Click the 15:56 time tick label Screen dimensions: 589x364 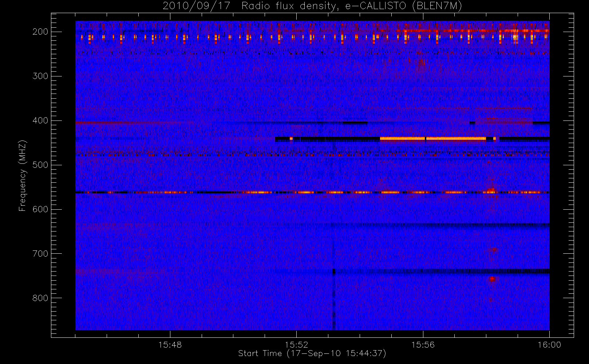(x=423, y=345)
